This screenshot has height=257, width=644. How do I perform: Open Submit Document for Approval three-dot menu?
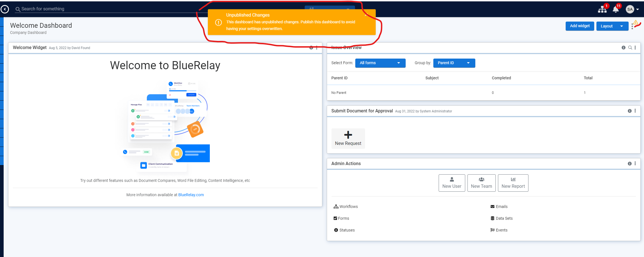point(635,111)
